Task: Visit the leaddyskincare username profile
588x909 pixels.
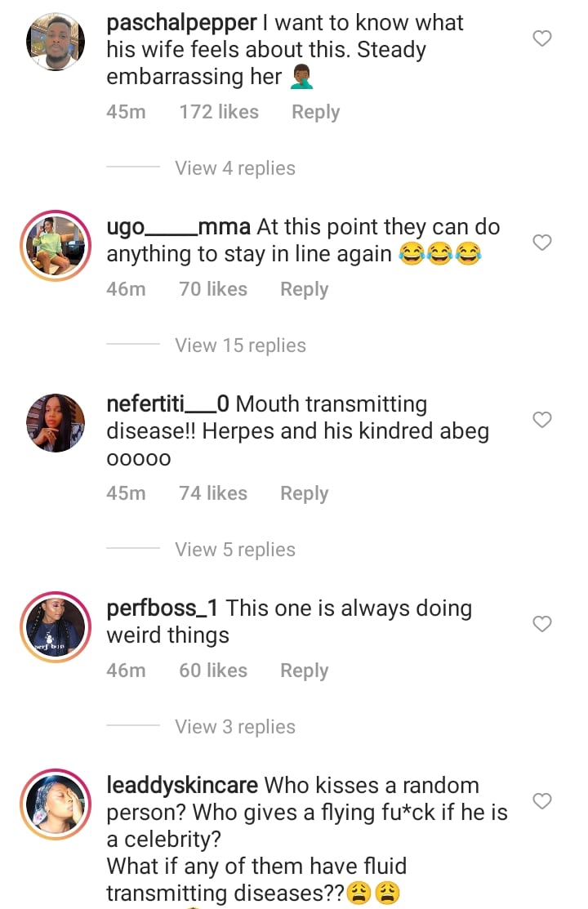Action: pyautogui.click(x=183, y=786)
